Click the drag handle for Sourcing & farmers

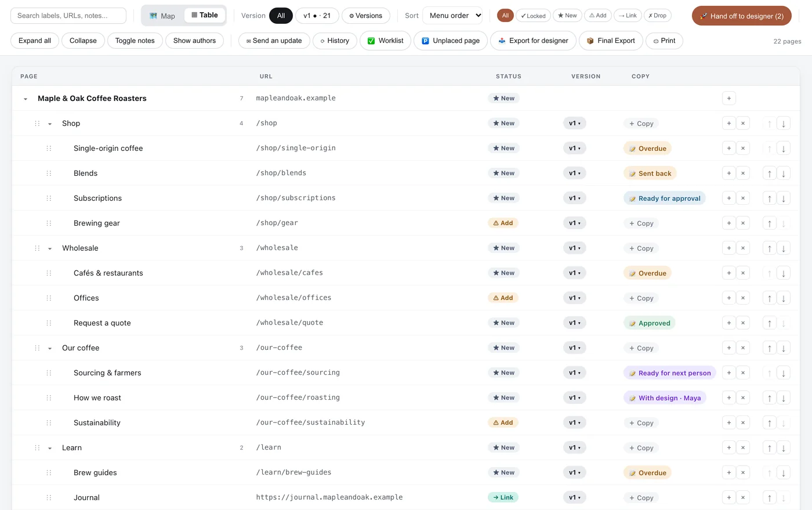click(49, 372)
